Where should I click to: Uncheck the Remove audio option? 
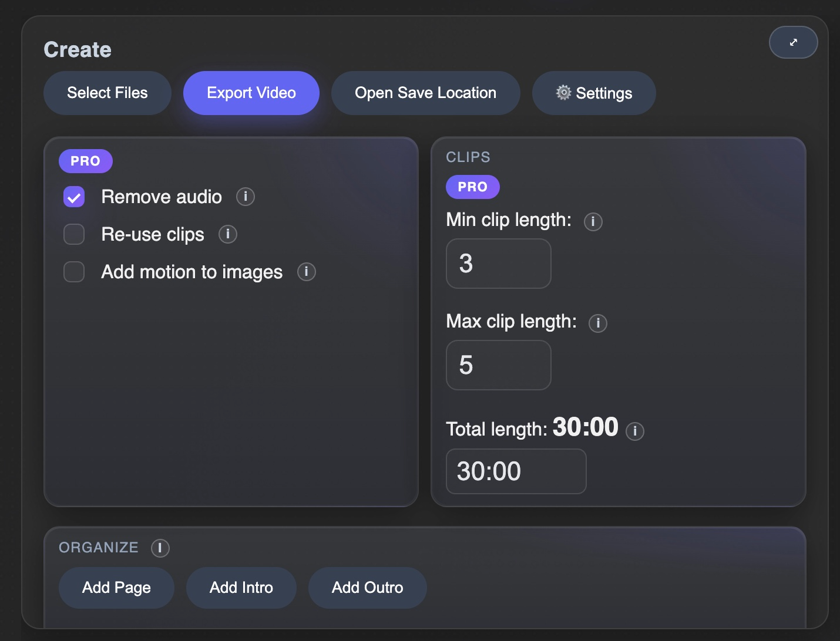click(x=73, y=197)
